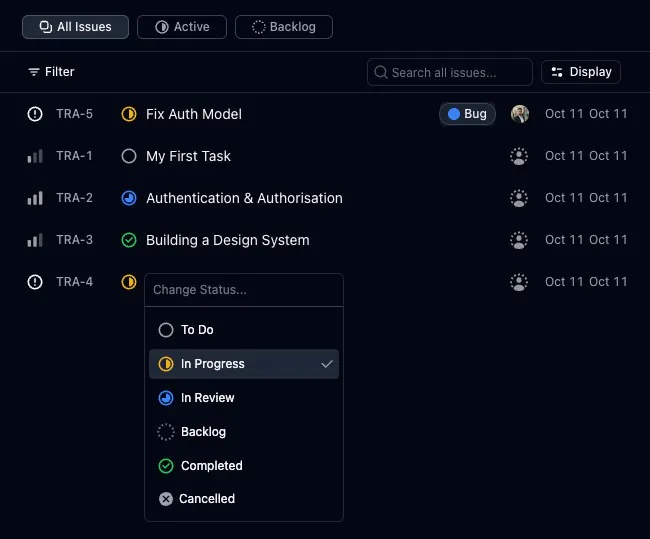The height and width of the screenshot is (539, 650).
Task: Select In Progress status option
Action: tap(244, 364)
